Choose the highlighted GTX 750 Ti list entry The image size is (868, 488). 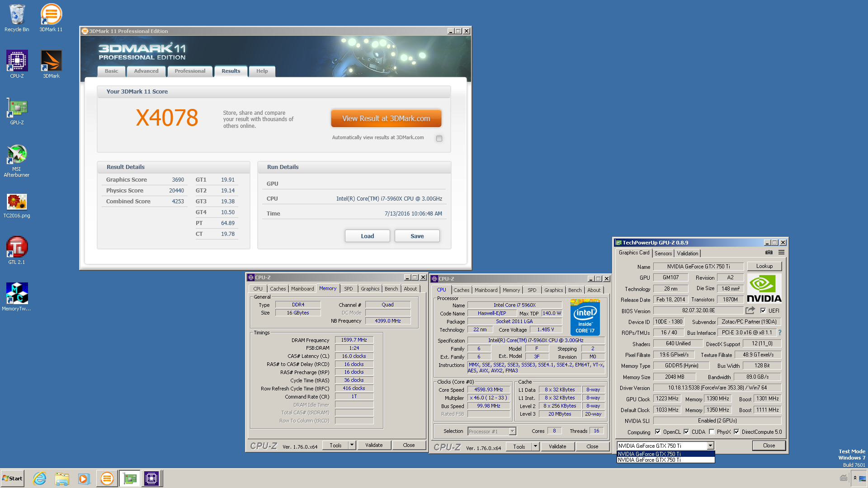[x=665, y=454]
